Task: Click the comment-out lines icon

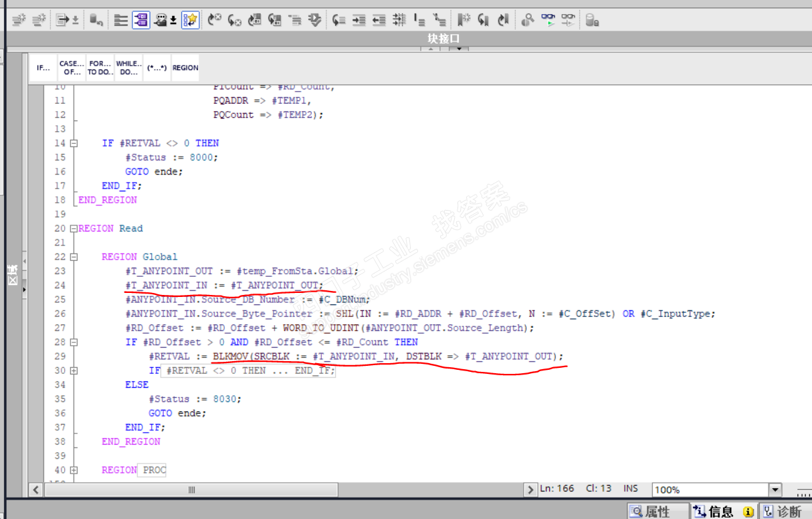Action: coord(419,20)
